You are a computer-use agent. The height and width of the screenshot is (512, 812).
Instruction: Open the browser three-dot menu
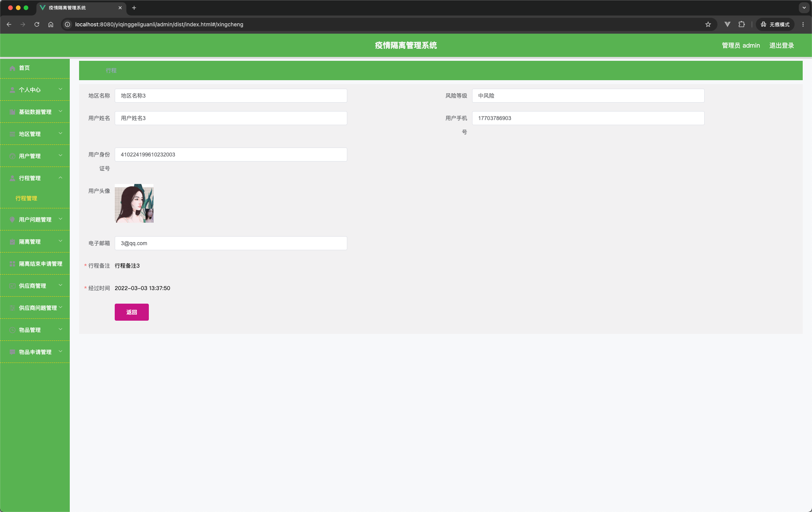click(803, 24)
